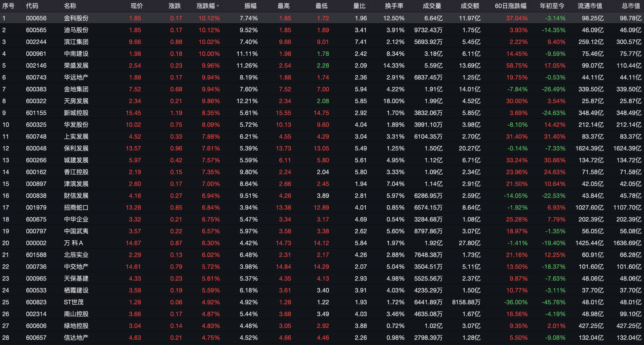Select stock 招商蛇口
644x345 pixels.
point(76,207)
